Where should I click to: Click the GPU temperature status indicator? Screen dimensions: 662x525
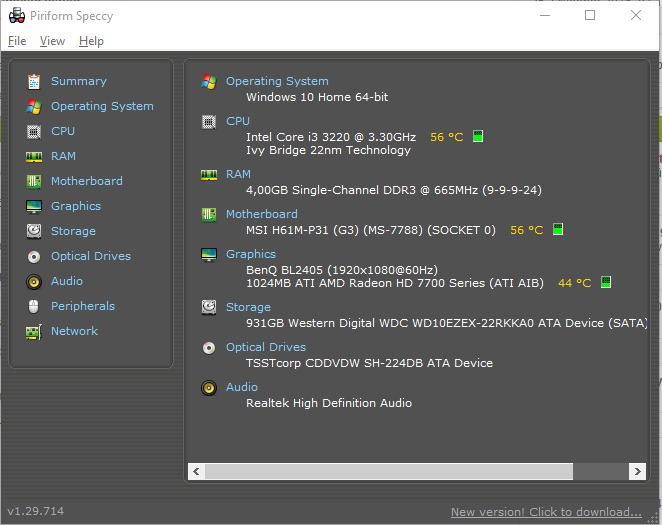pyautogui.click(x=606, y=282)
